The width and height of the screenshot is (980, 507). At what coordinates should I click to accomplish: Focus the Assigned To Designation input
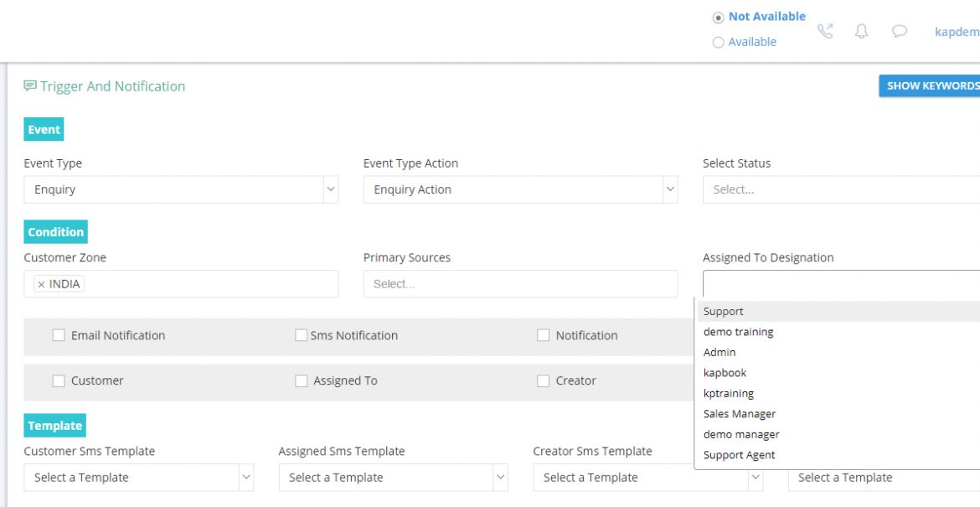tap(841, 284)
